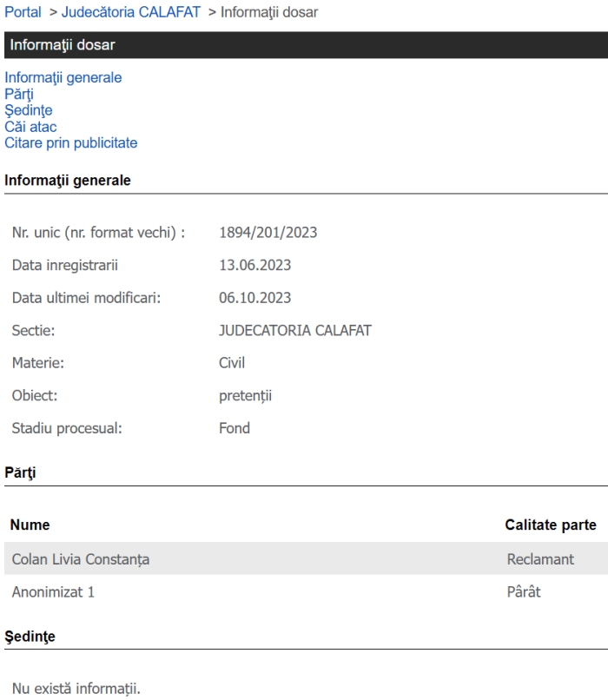Open Citare prin publicitate link
Viewport: 608px width, 700px height.
tap(70, 142)
